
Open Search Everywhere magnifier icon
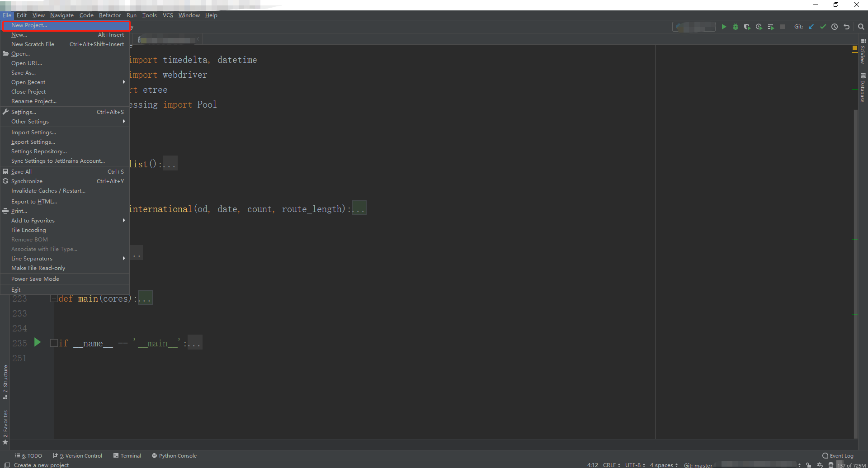[861, 27]
